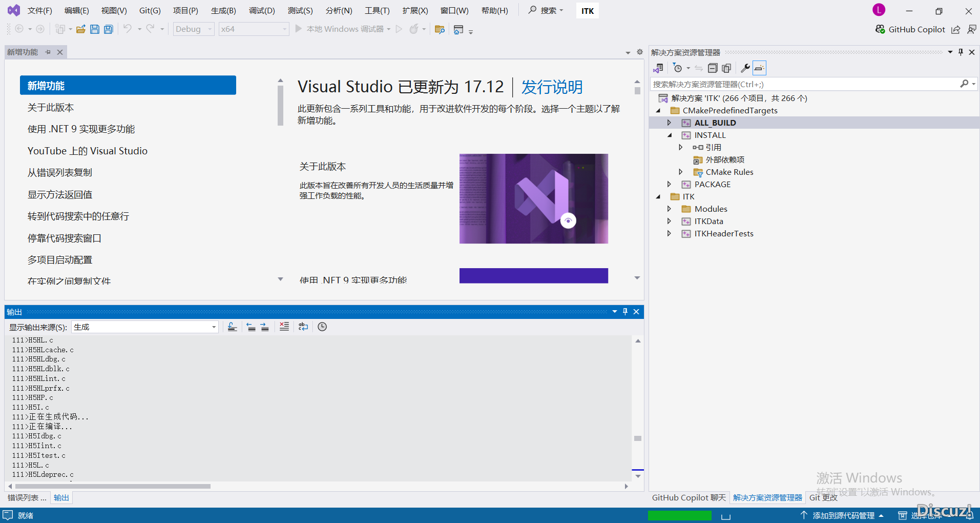Click the pending changes filter clock icon
This screenshot has width=980, height=523.
678,68
